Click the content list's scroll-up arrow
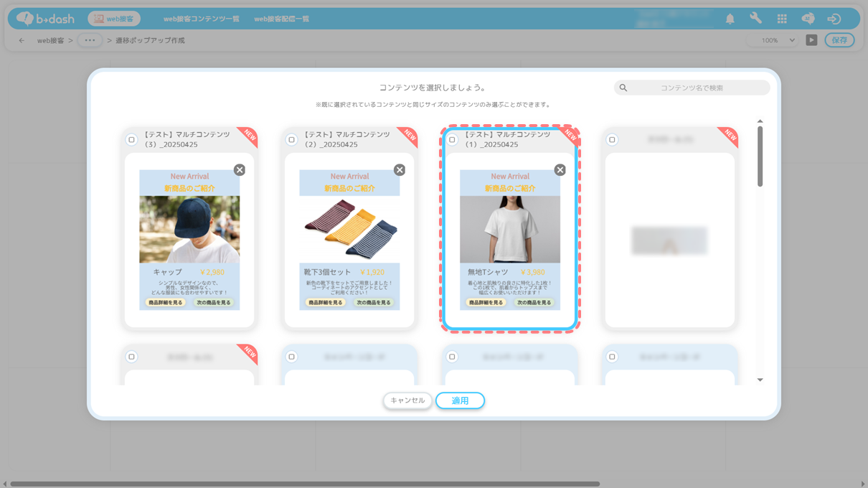The image size is (868, 488). tap(760, 121)
